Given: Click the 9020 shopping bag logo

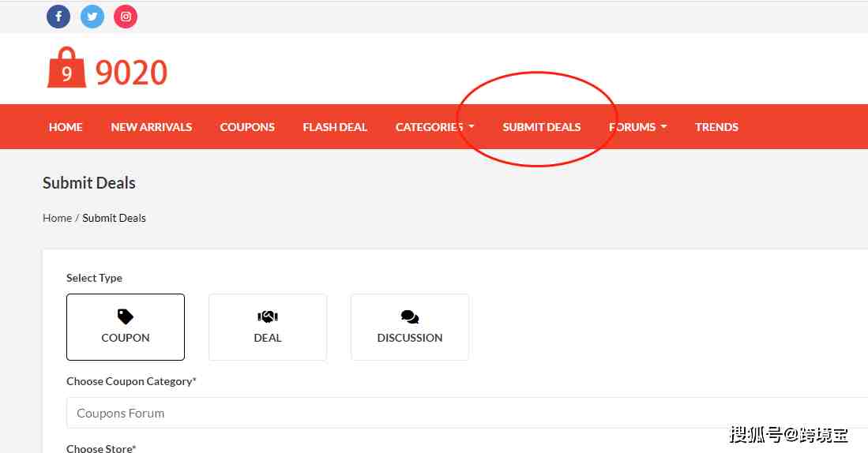Looking at the screenshot, I should (x=66, y=68).
